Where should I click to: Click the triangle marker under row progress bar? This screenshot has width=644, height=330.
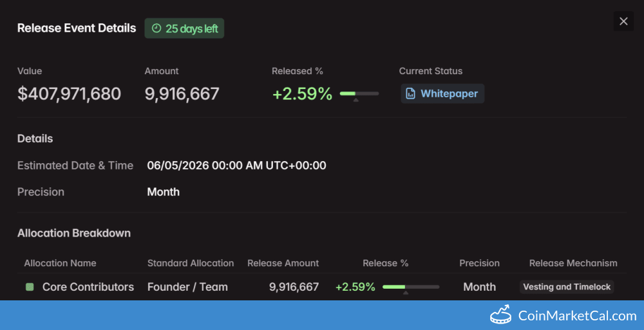(x=405, y=293)
